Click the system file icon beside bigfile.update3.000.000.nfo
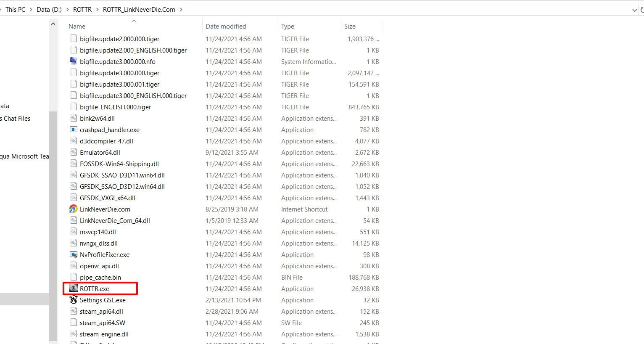This screenshot has width=644, height=344. point(73,61)
